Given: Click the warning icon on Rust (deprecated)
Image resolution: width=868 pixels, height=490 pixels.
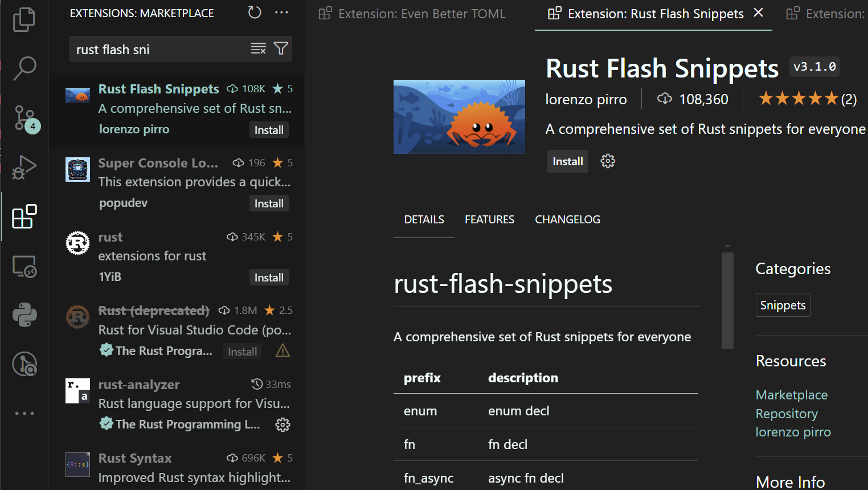Looking at the screenshot, I should tap(282, 351).
